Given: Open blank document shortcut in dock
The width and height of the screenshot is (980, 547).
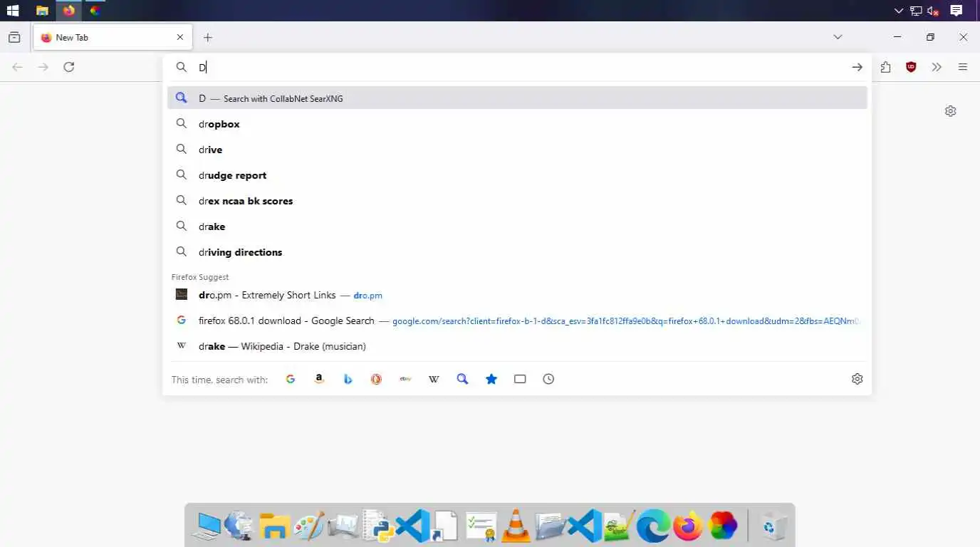Looking at the screenshot, I should click(447, 526).
